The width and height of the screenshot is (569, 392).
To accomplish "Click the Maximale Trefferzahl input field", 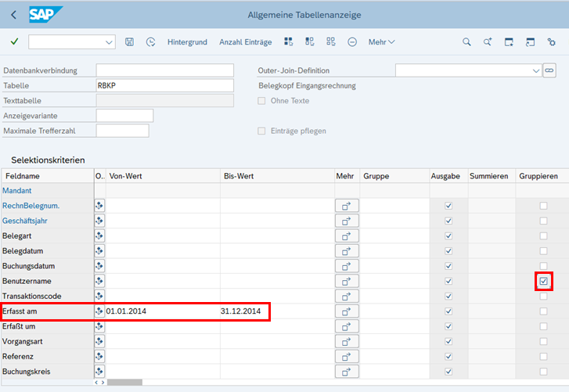I will pos(122,131).
